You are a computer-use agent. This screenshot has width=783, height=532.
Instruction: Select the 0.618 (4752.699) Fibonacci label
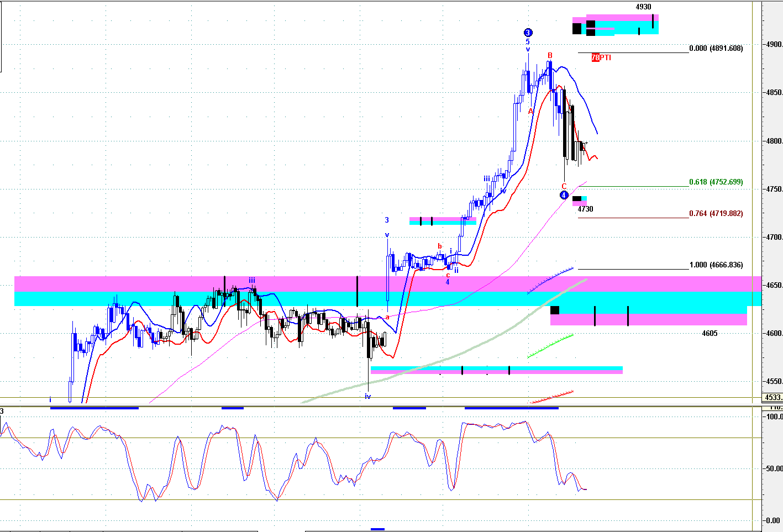pyautogui.click(x=716, y=182)
